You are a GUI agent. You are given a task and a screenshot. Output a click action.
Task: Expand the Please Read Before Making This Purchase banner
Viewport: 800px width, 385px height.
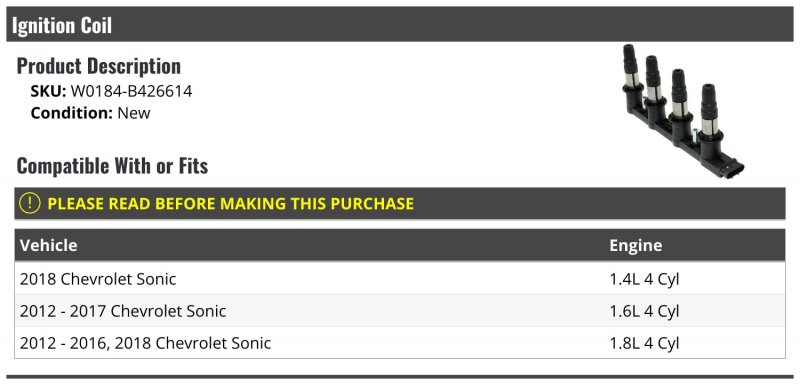click(x=399, y=203)
